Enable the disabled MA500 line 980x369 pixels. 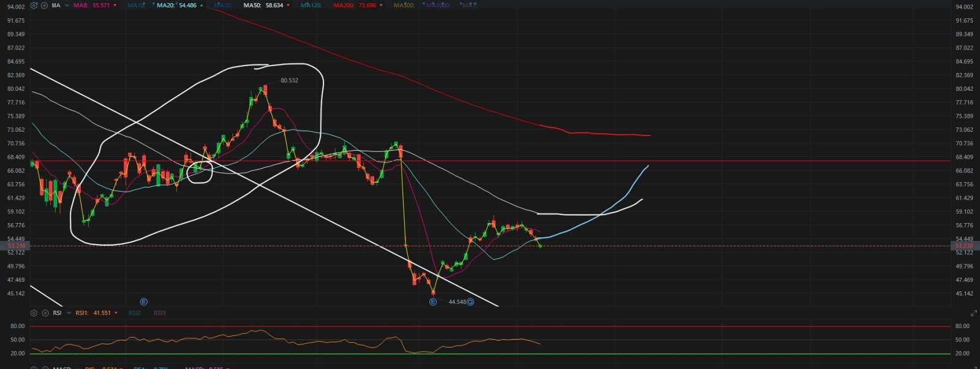pos(404,6)
